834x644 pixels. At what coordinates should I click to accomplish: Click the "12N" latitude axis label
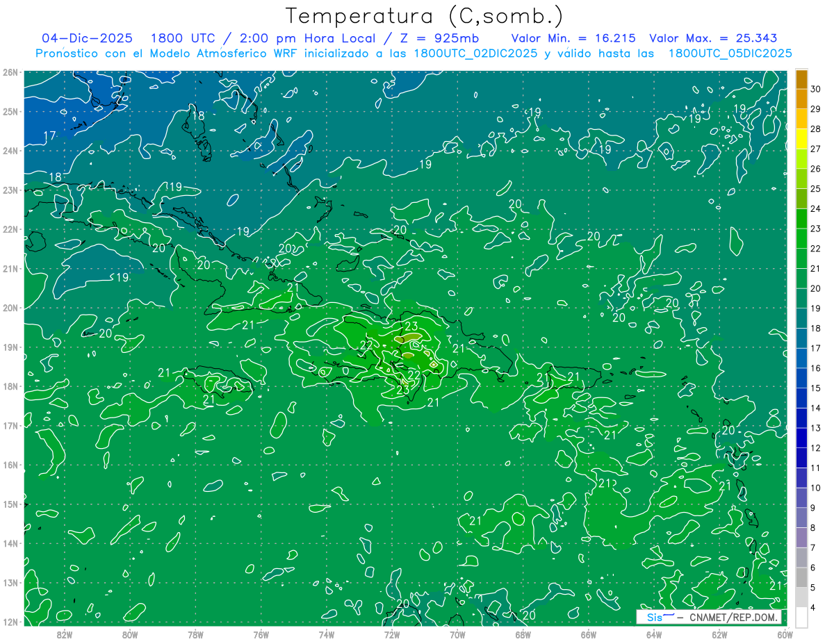pyautogui.click(x=10, y=622)
